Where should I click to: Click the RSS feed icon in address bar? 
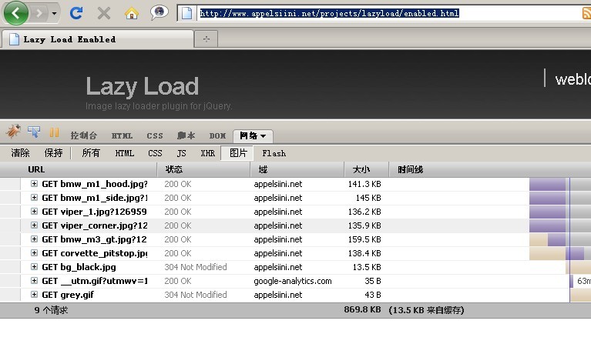click(586, 13)
